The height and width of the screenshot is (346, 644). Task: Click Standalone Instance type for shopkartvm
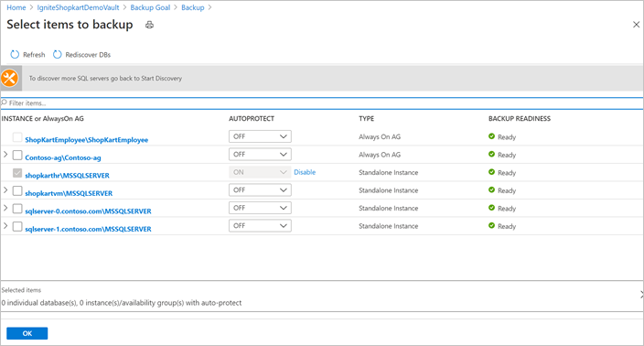click(389, 190)
